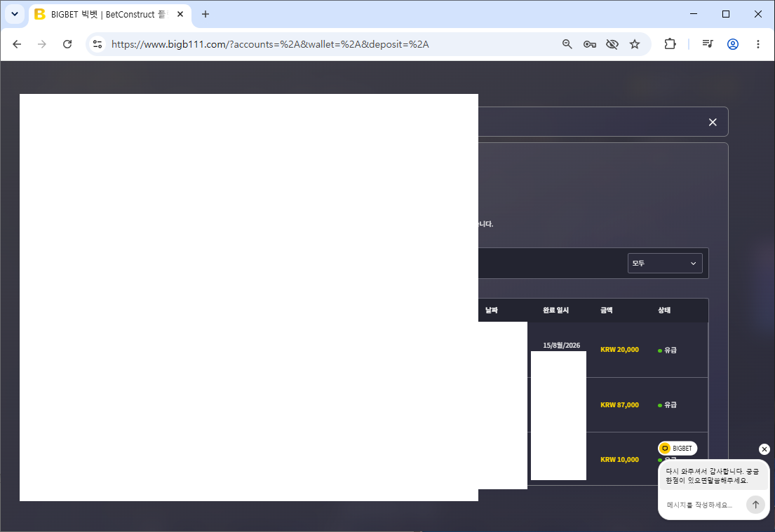Open the media controls icon
Image resolution: width=775 pixels, height=532 pixels.
(x=707, y=44)
